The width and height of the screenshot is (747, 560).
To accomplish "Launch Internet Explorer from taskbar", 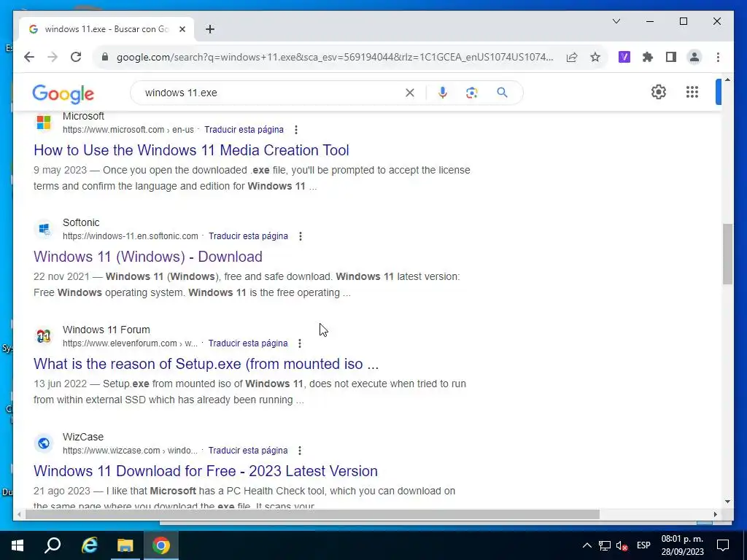I will tap(89, 545).
